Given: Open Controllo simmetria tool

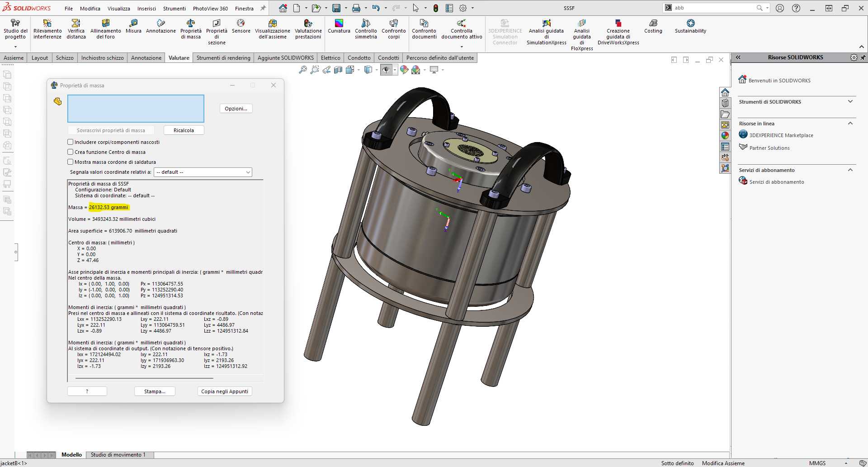Looking at the screenshot, I should pos(366,29).
